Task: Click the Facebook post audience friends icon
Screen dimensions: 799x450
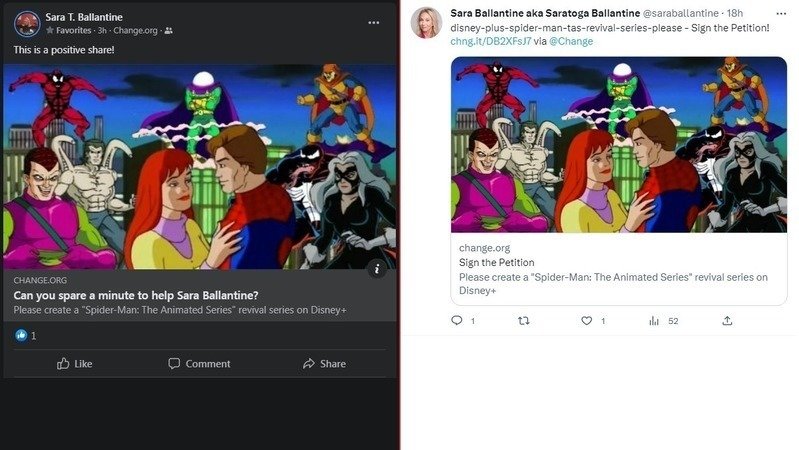Action: pos(168,31)
